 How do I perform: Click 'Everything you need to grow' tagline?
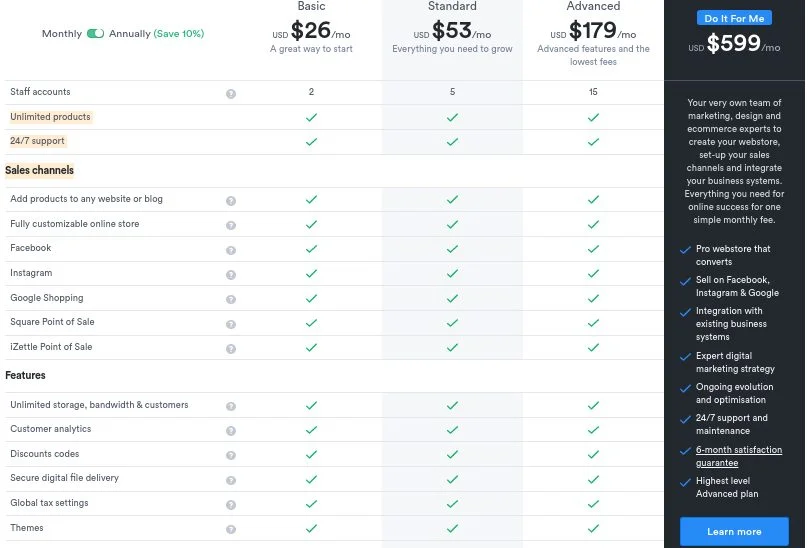(452, 49)
